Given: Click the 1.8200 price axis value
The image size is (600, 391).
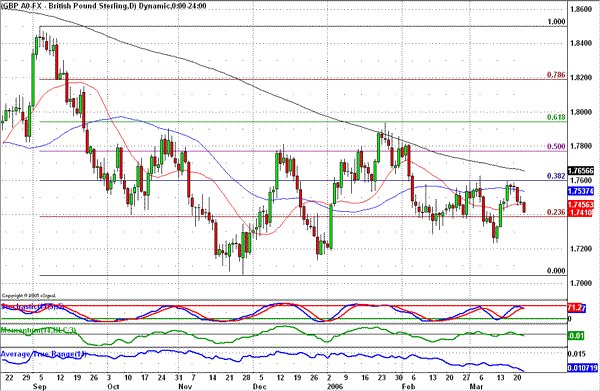Looking at the screenshot, I should tap(581, 77).
